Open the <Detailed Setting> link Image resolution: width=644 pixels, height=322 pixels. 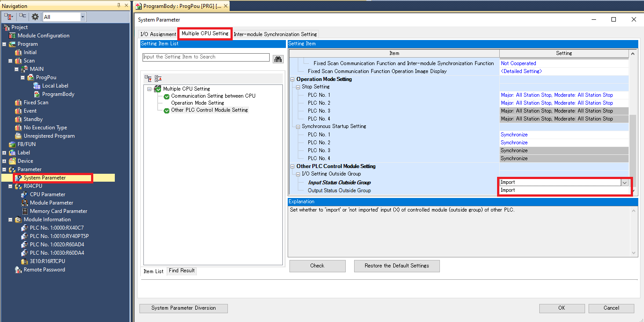coord(521,71)
